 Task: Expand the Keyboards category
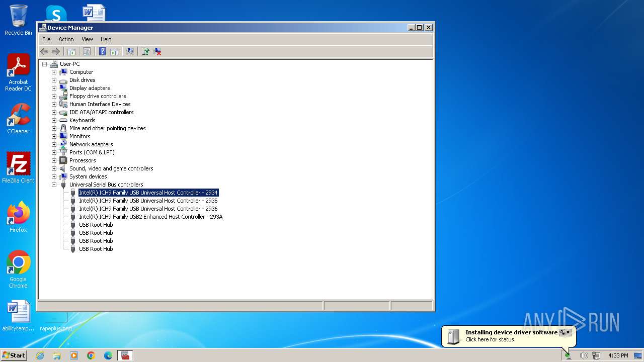pyautogui.click(x=54, y=120)
